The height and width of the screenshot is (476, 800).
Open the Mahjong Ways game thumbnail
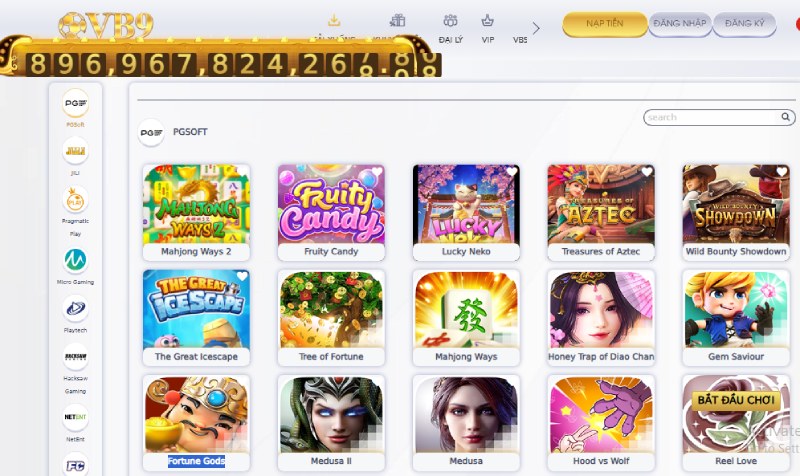tap(466, 309)
